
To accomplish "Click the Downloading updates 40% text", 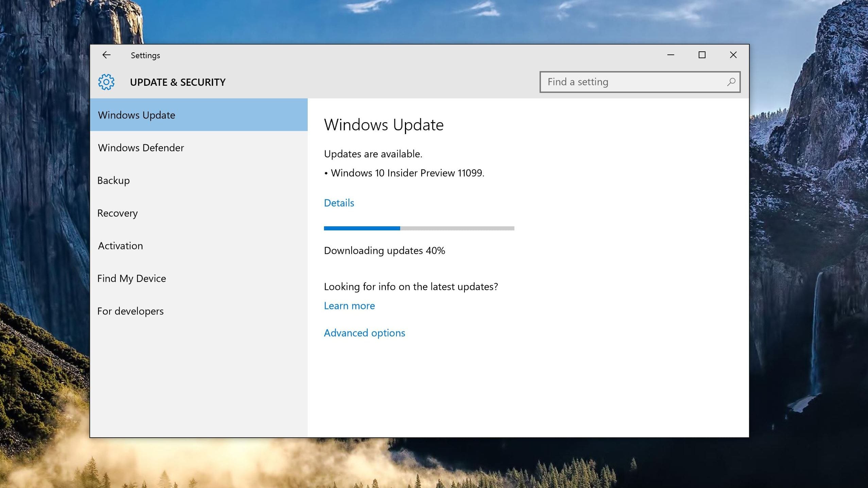I will [x=384, y=250].
